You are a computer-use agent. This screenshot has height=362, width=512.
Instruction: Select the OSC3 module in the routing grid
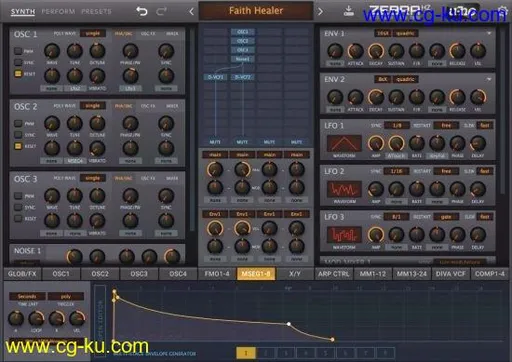(243, 50)
